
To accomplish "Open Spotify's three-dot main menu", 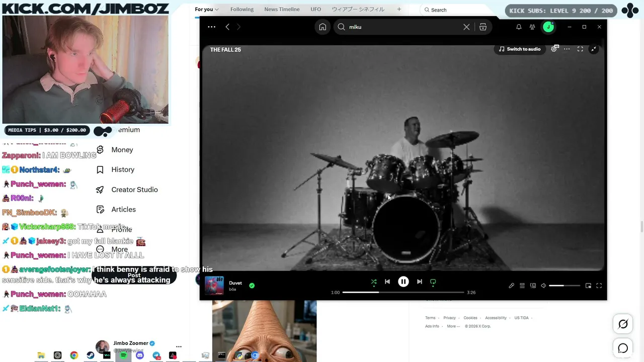I will [x=211, y=27].
